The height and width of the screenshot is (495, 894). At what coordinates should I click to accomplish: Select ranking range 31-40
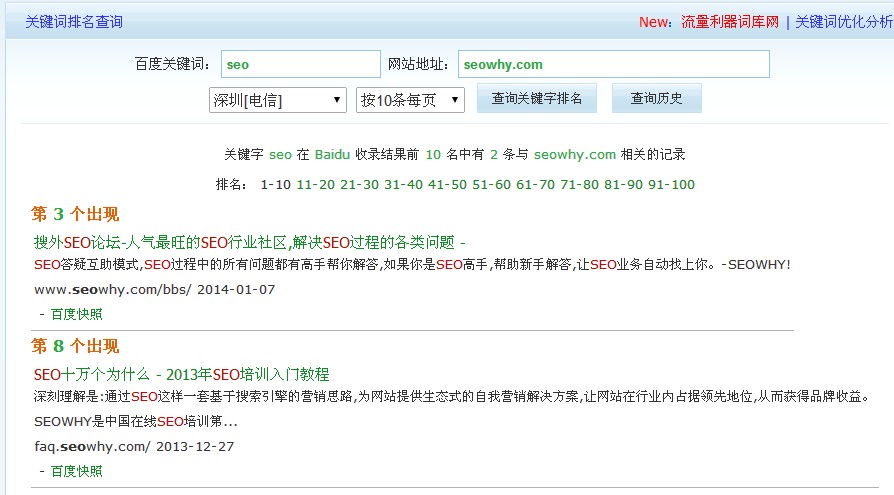coord(403,185)
